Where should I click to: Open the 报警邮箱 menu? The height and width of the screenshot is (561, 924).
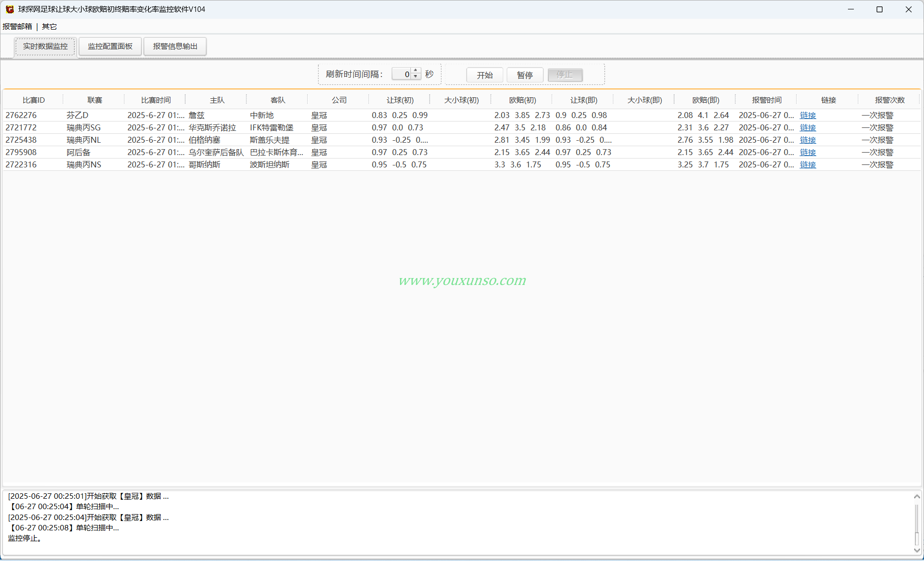[x=17, y=27]
